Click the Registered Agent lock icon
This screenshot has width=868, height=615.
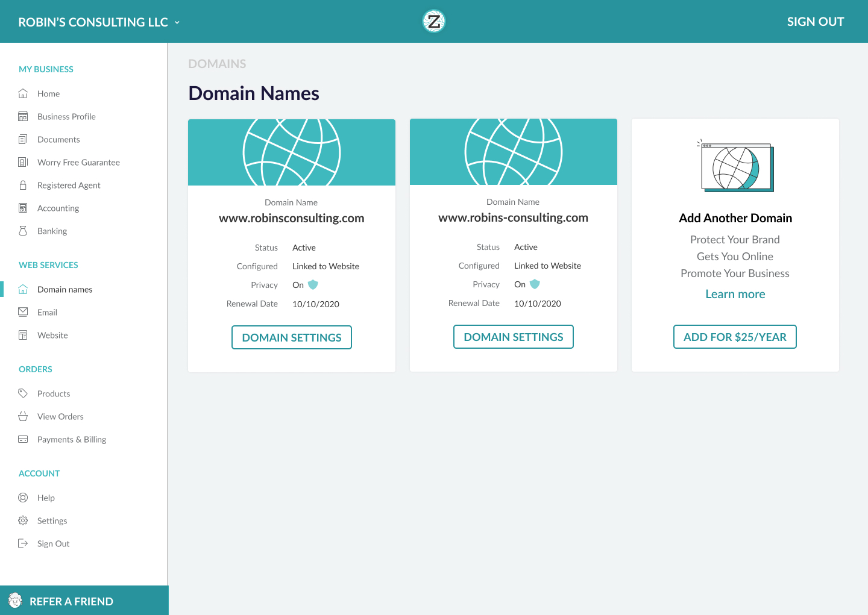click(23, 185)
